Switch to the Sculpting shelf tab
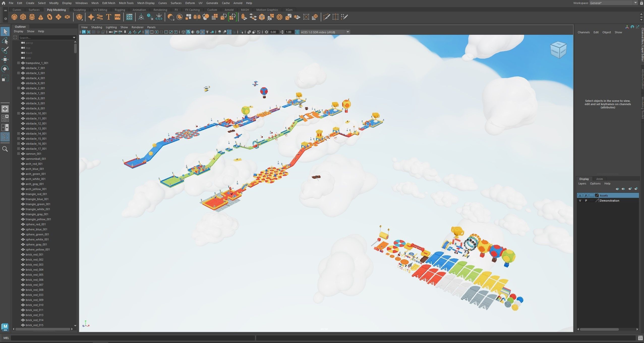 (79, 10)
